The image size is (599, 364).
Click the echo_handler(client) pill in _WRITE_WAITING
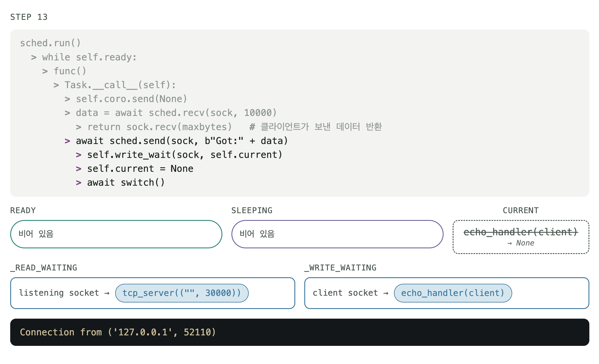click(453, 293)
